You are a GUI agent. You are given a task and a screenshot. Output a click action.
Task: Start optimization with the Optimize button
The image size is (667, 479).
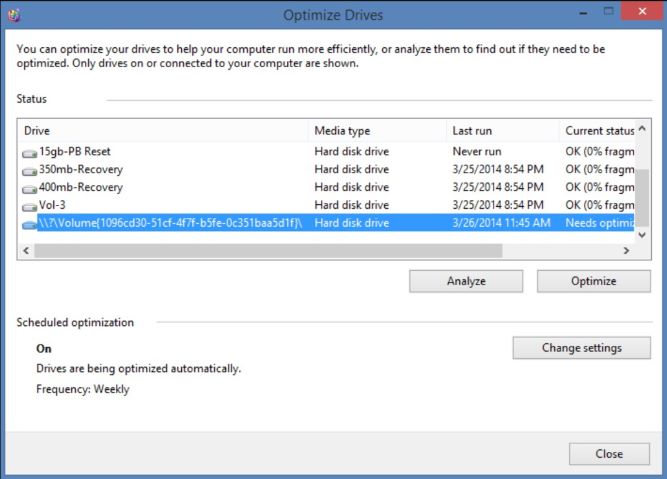tap(593, 281)
